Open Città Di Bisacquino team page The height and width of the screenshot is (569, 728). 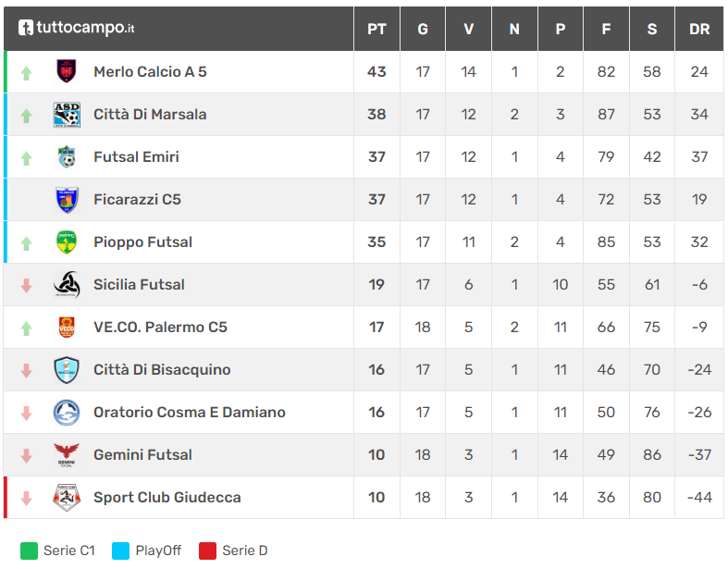click(162, 370)
